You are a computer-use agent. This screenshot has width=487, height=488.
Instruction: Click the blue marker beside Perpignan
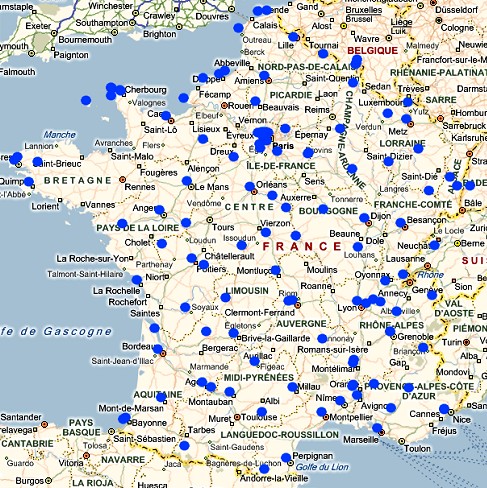(286, 458)
